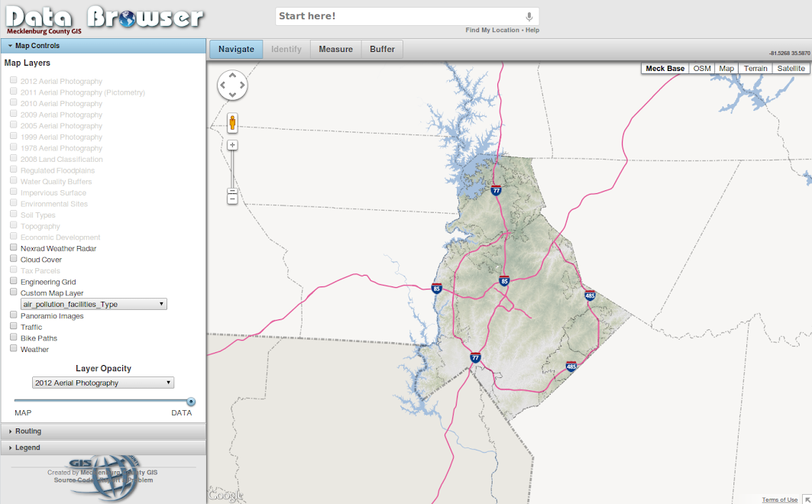Toggle the Economic Development checkbox
Viewport: 812px width, 504px height.
pyautogui.click(x=14, y=236)
